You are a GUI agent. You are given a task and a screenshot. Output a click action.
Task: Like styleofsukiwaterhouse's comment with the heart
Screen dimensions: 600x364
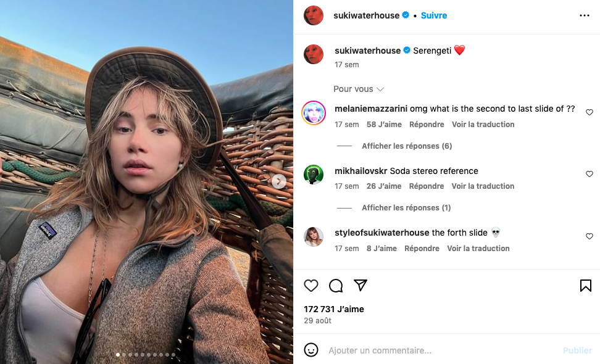coord(590,236)
